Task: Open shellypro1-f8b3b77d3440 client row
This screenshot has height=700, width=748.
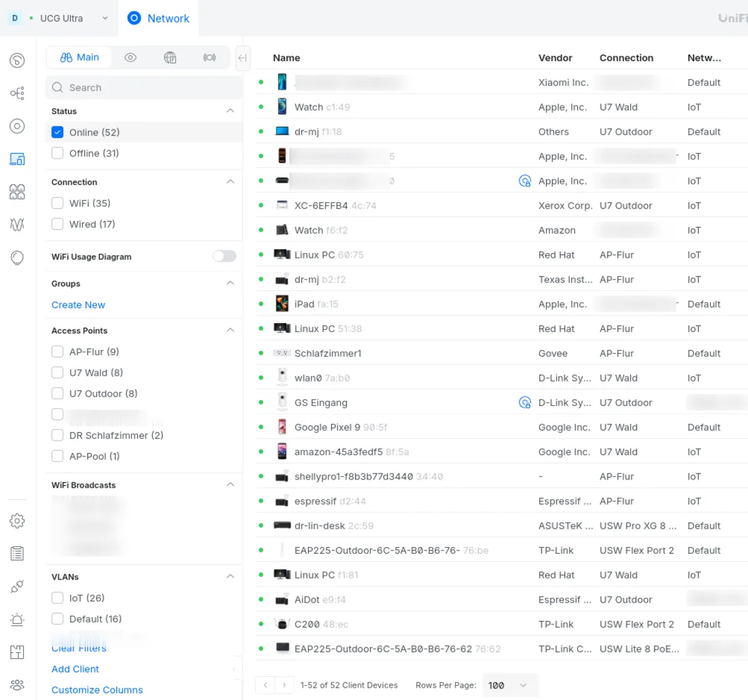Action: 501,477
